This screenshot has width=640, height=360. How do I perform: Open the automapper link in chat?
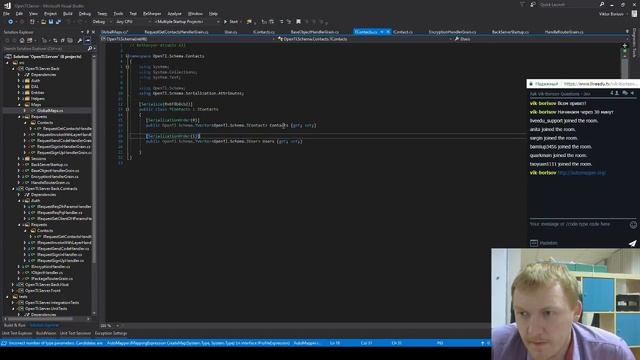[582, 173]
